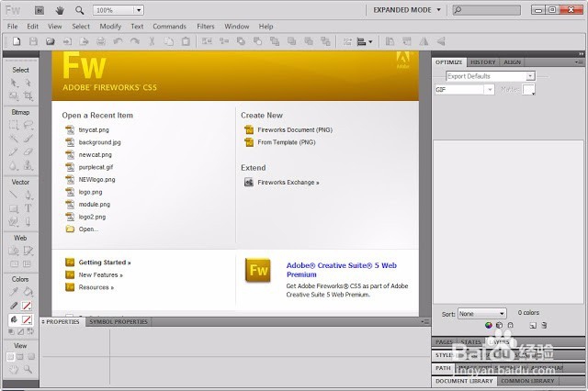This screenshot has height=391, width=588.
Task: Select the Lasso tool
Action: point(28,125)
